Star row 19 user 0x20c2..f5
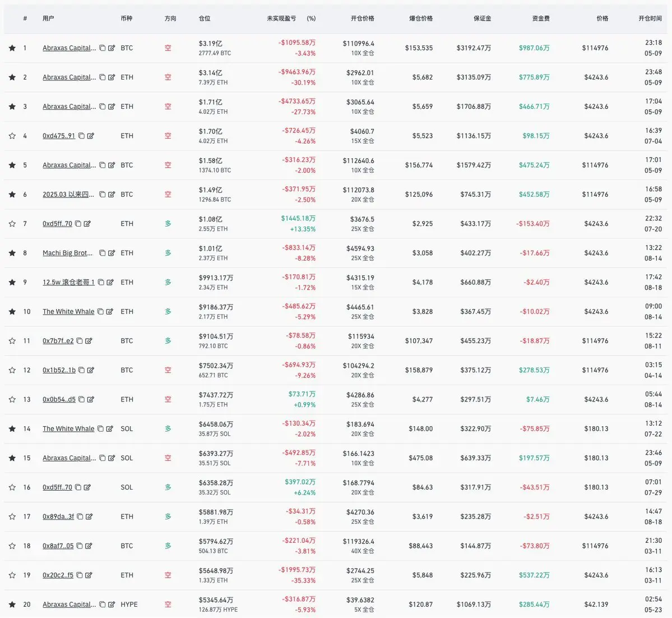672x618 pixels. click(12, 575)
